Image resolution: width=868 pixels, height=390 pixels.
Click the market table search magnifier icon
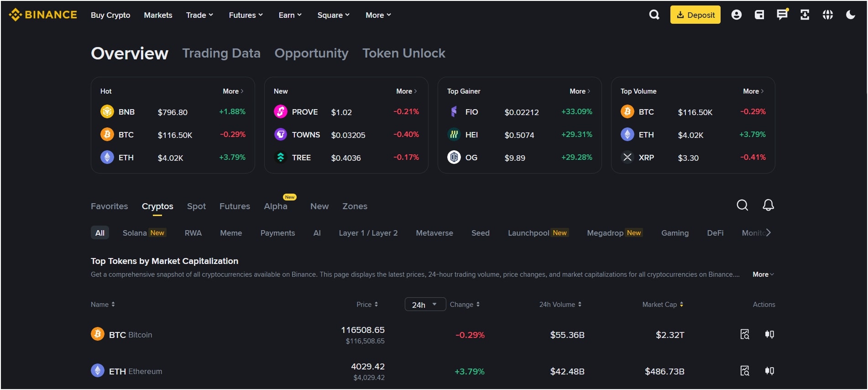tap(742, 206)
